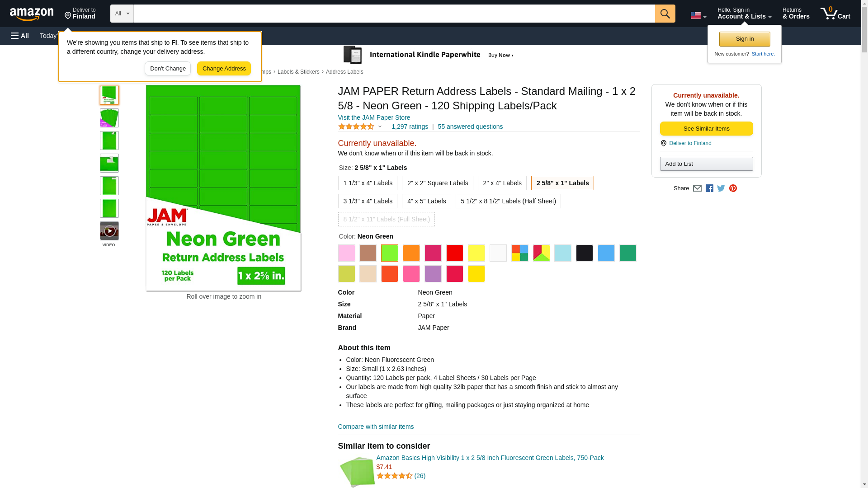Expand the star ratings breakdown arrow
The height and width of the screenshot is (488, 868).
[x=380, y=127]
